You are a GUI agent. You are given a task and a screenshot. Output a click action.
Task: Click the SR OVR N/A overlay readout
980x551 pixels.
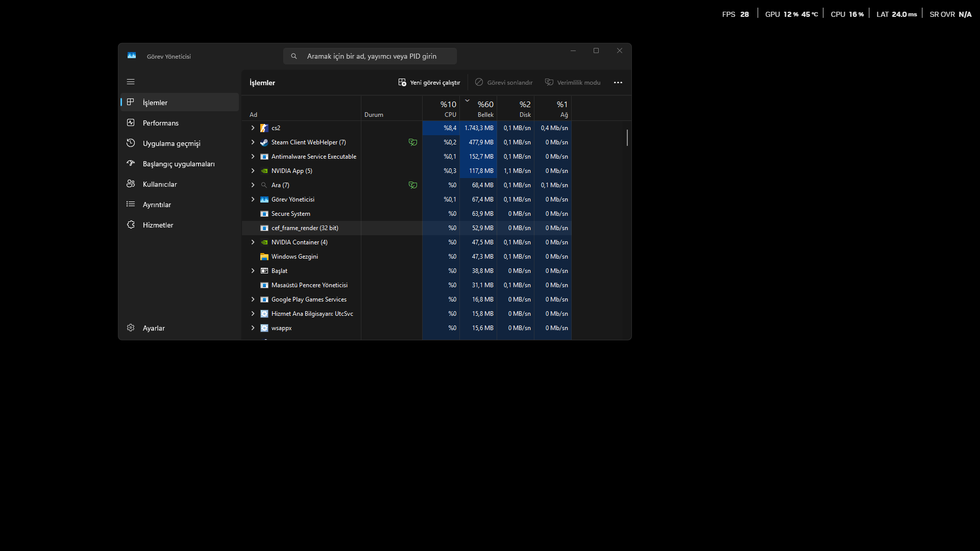[x=950, y=14]
